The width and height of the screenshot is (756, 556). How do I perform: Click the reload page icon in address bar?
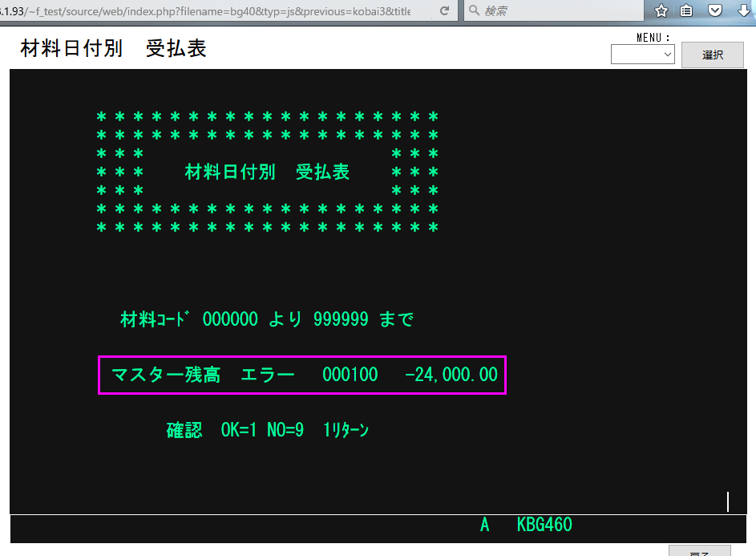[x=444, y=10]
